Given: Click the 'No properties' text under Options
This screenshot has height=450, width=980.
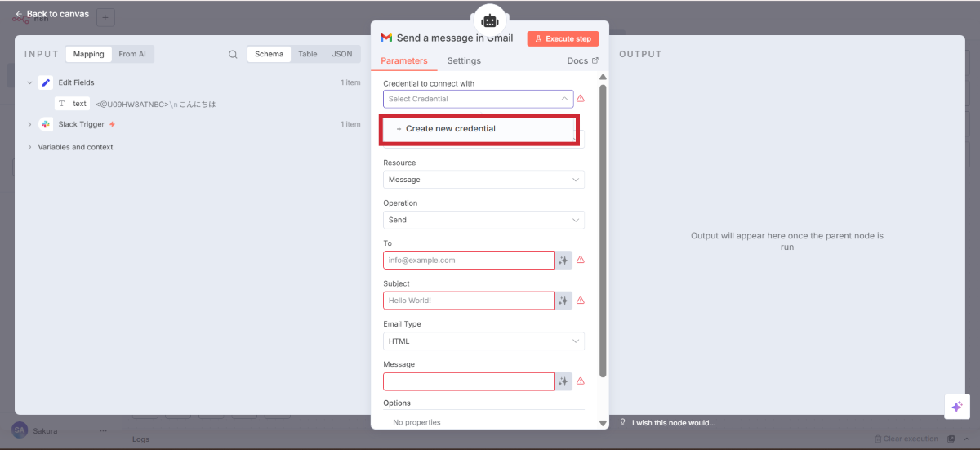Looking at the screenshot, I should [x=416, y=422].
